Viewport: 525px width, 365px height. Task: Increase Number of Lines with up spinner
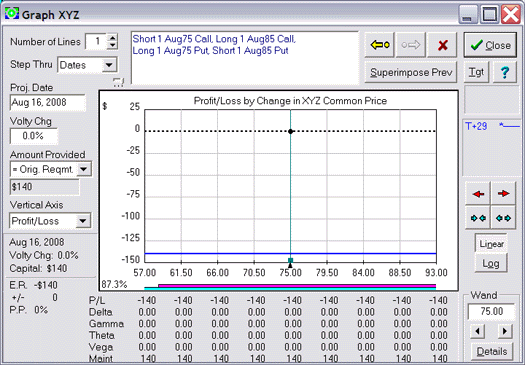pyautogui.click(x=113, y=38)
